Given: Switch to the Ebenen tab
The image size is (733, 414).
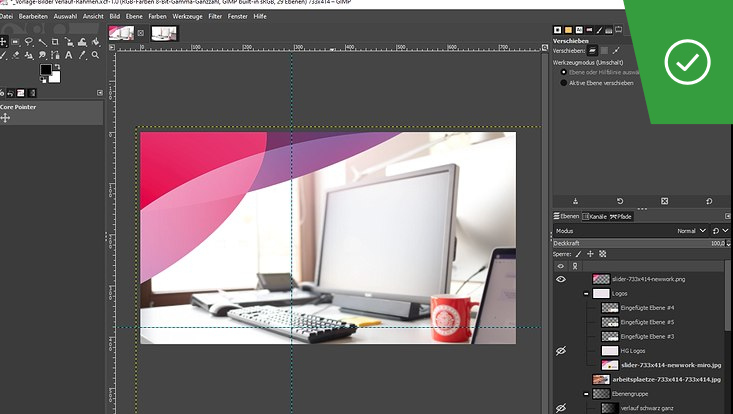Looking at the screenshot, I should [x=566, y=216].
